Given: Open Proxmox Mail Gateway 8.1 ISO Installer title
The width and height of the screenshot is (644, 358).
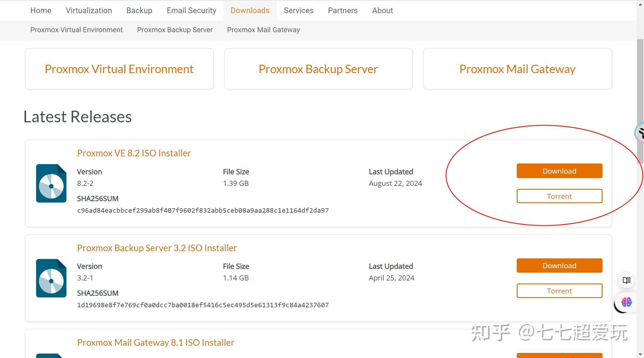Looking at the screenshot, I should 155,342.
